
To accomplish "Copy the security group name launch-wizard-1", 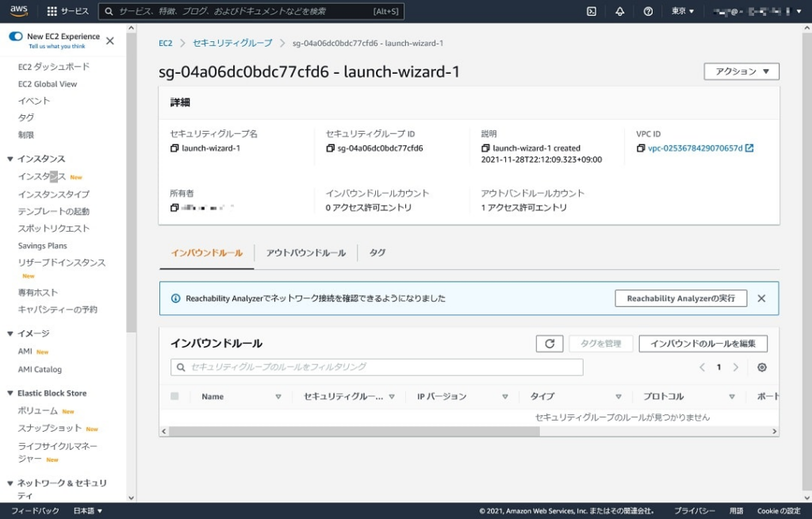I will (174, 148).
